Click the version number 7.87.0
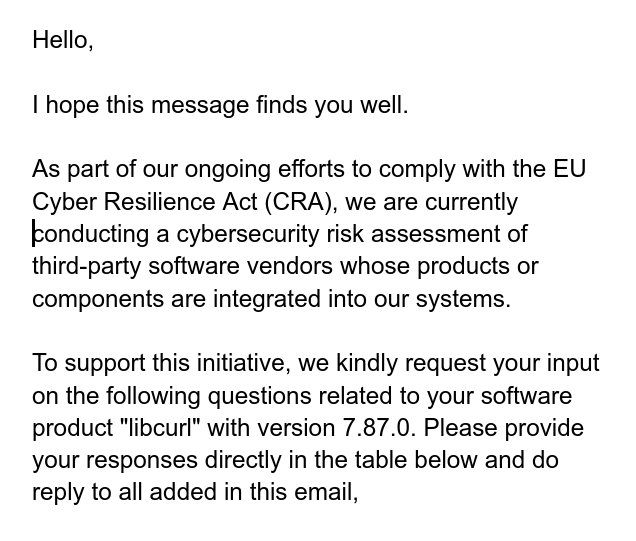Screen dimensions: 636x541 click(x=379, y=429)
